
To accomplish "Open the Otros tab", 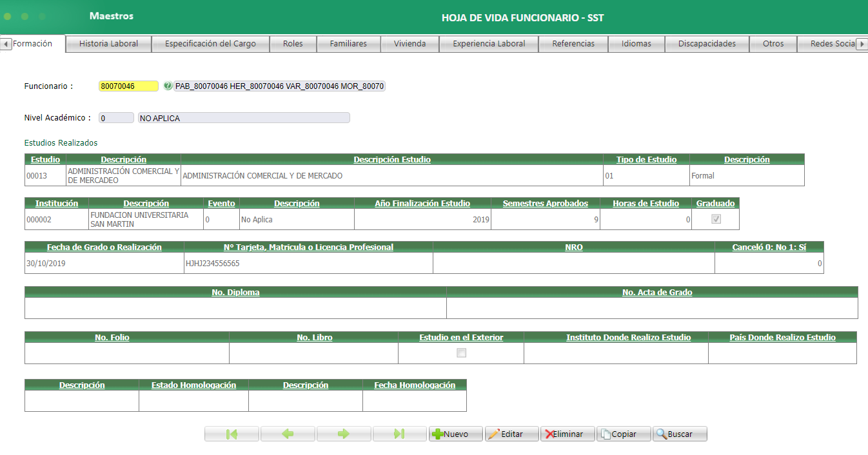I will pos(773,44).
